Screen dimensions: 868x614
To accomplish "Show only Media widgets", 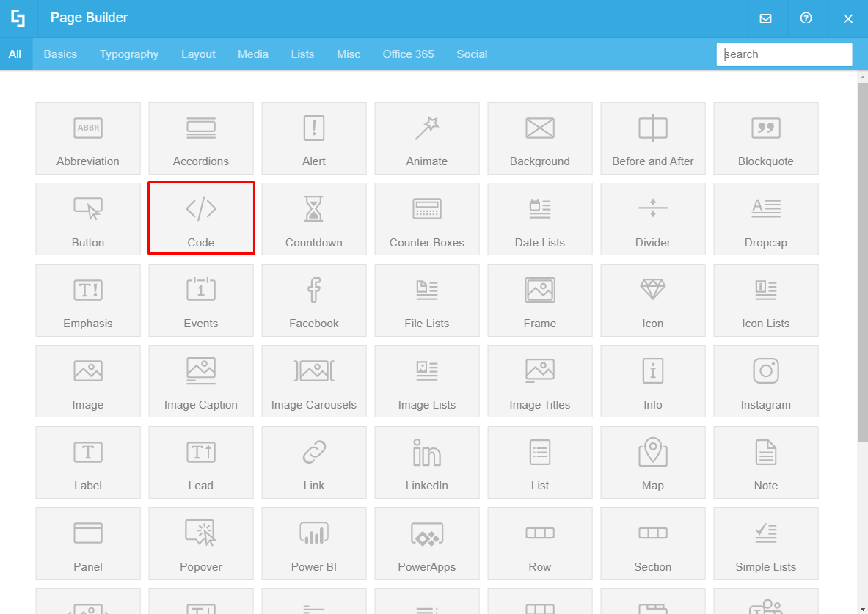I will click(253, 54).
